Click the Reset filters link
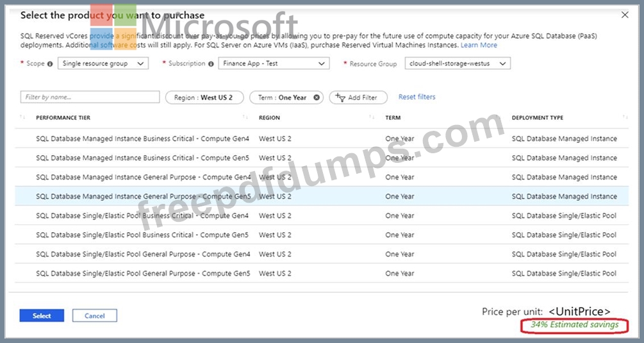Screen dimensions: 644x343 [417, 97]
